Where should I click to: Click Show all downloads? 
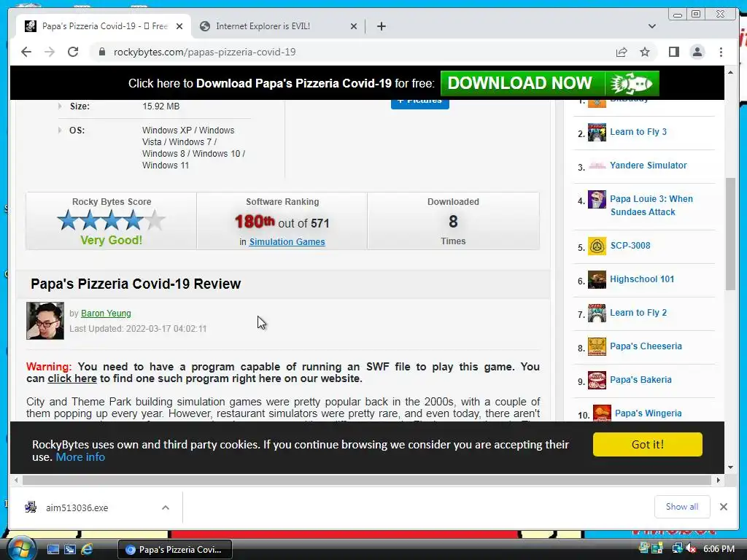[x=682, y=507]
